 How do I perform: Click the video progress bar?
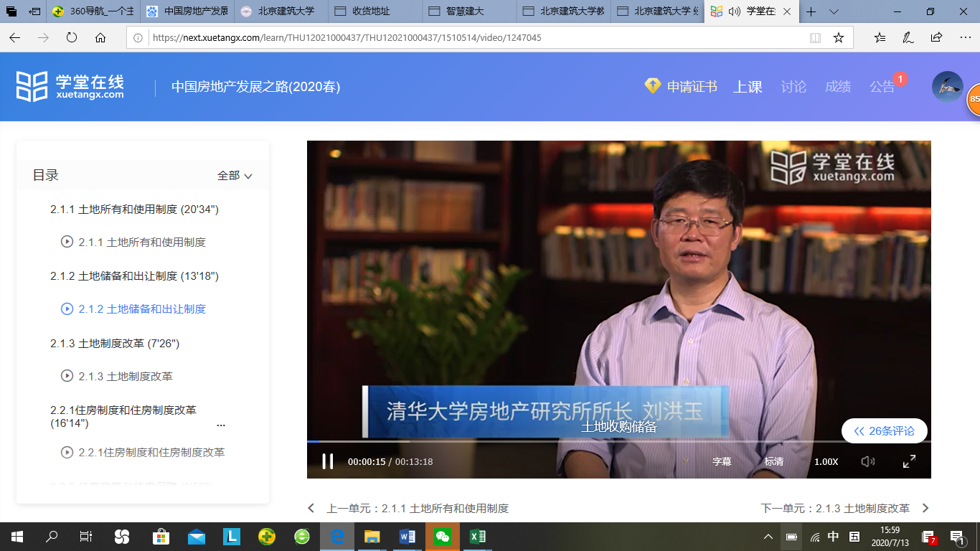coord(574,441)
